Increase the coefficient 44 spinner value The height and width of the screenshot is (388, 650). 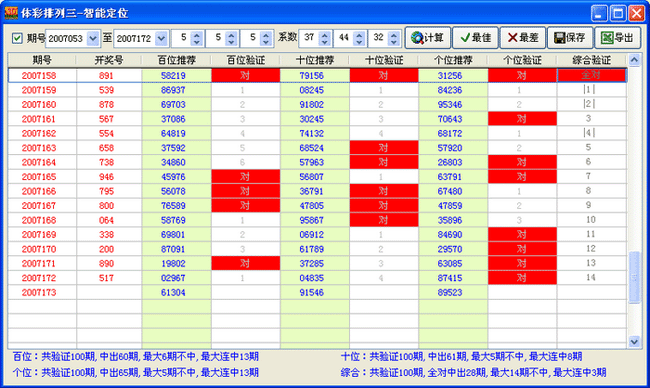359,35
